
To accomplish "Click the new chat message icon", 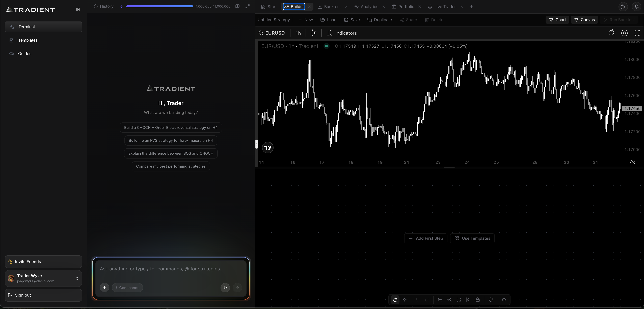I will pyautogui.click(x=237, y=6).
